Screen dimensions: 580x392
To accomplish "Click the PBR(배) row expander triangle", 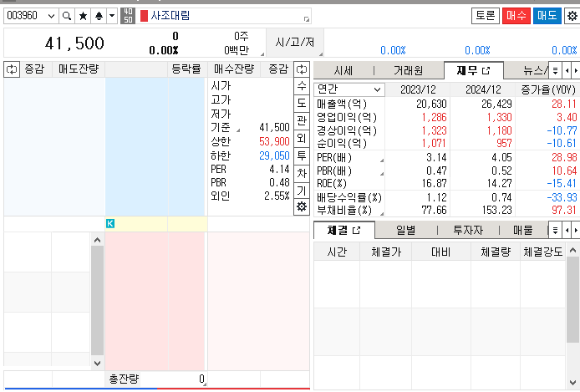I will [x=382, y=174].
